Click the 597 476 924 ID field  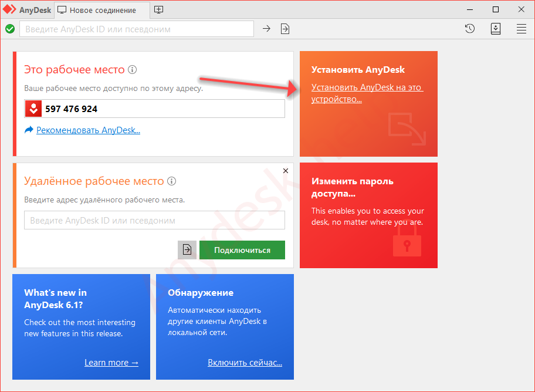pyautogui.click(x=154, y=109)
